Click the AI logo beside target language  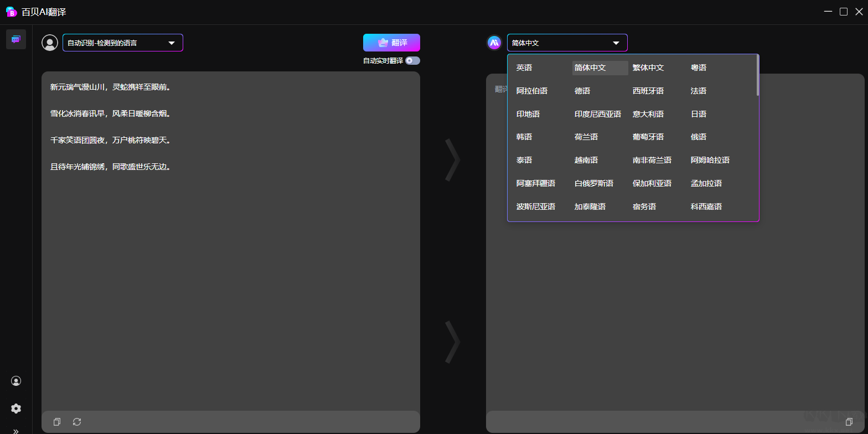point(494,43)
